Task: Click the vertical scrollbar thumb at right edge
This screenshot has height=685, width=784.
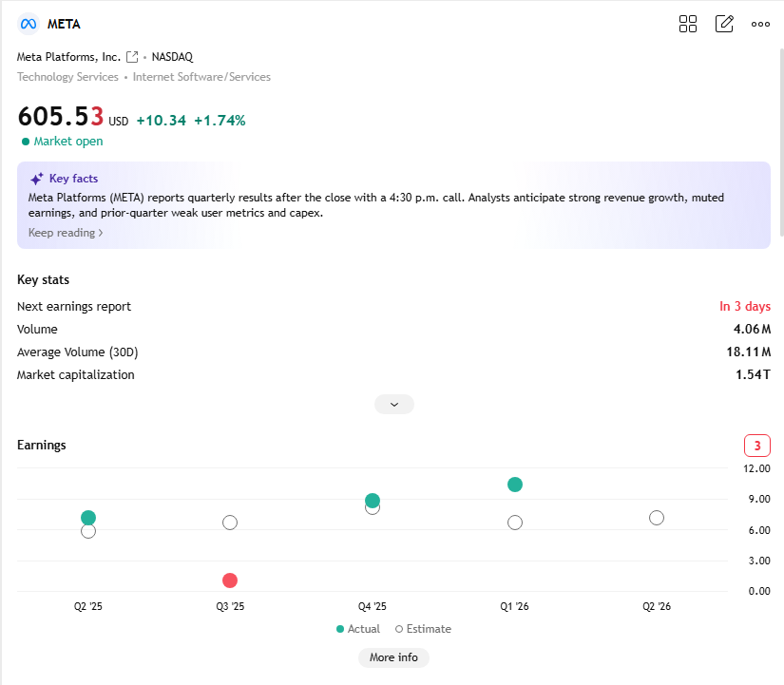Action: click(x=781, y=143)
